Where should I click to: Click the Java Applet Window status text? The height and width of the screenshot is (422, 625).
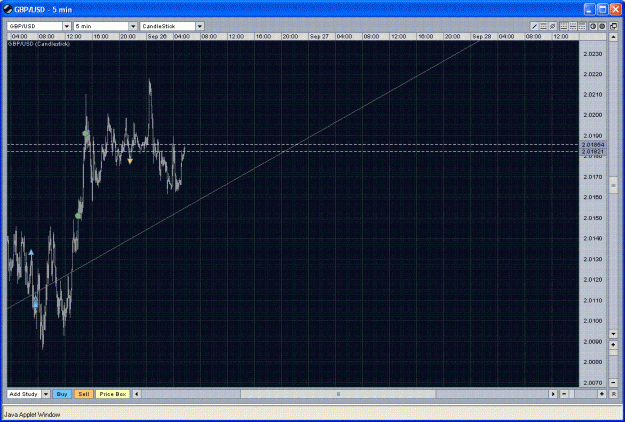(x=32, y=415)
